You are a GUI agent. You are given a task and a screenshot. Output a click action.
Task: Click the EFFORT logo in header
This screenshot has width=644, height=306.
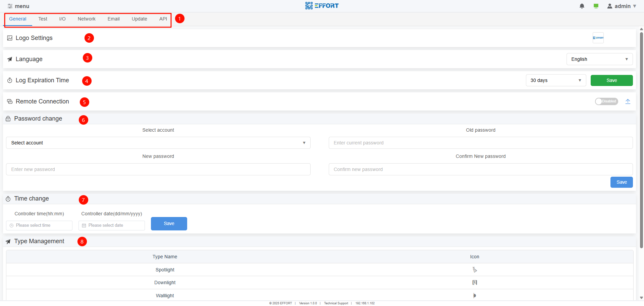pyautogui.click(x=322, y=6)
